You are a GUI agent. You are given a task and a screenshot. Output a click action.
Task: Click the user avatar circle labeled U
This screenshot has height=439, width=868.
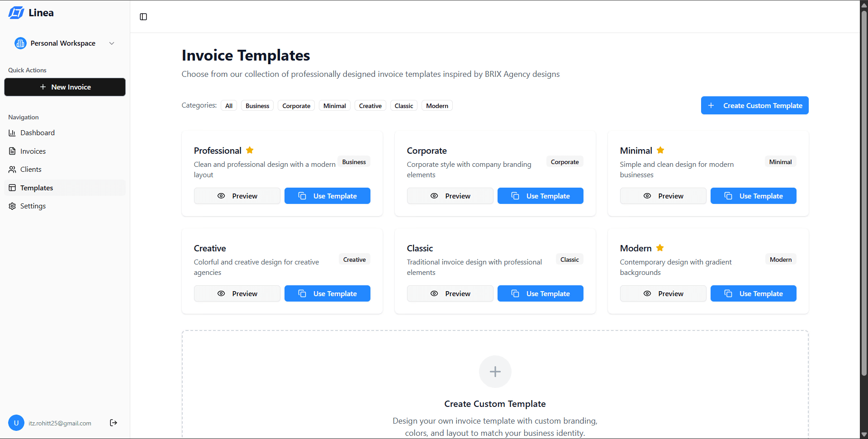coord(16,423)
